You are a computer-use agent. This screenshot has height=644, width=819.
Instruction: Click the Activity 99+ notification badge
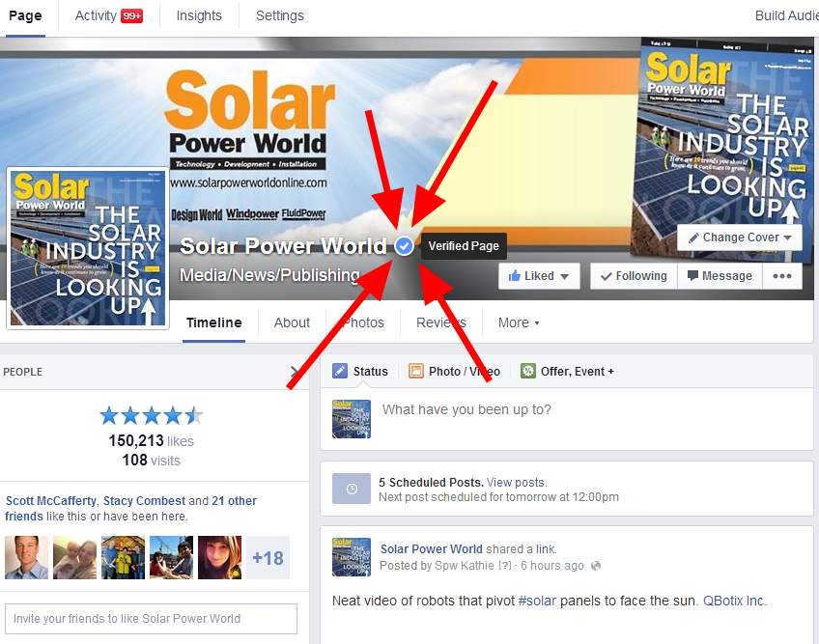click(x=131, y=16)
